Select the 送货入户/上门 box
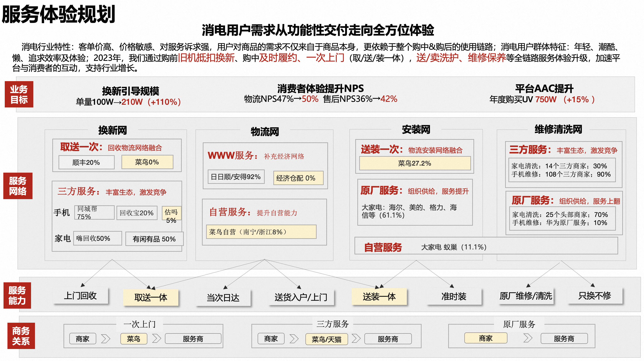This screenshot has width=644, height=361. tap(301, 297)
